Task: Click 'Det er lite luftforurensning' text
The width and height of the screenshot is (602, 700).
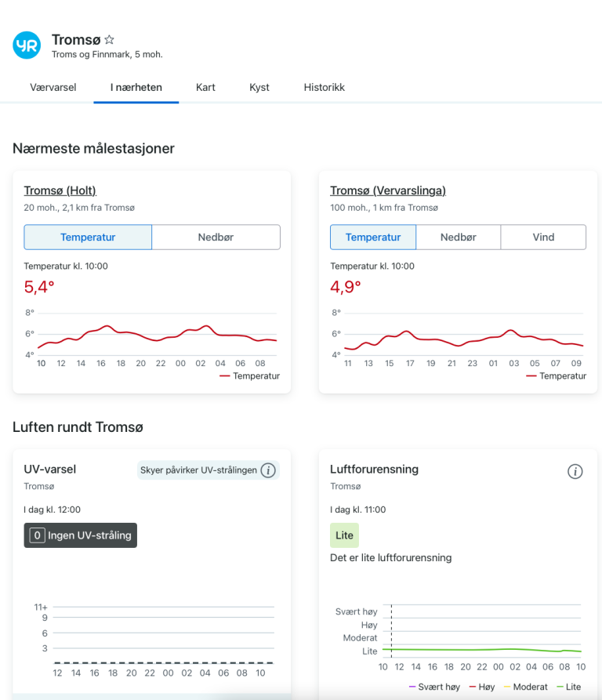Action: coord(391,557)
